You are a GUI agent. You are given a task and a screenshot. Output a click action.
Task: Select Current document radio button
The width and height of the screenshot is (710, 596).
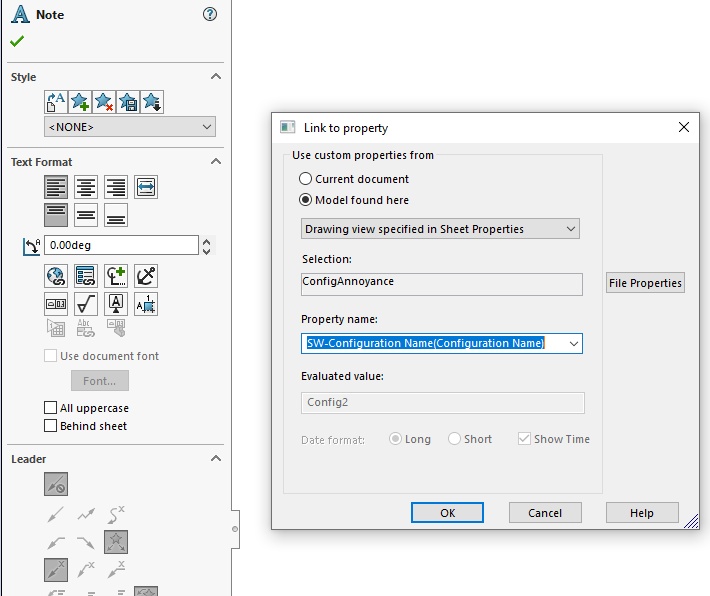306,179
